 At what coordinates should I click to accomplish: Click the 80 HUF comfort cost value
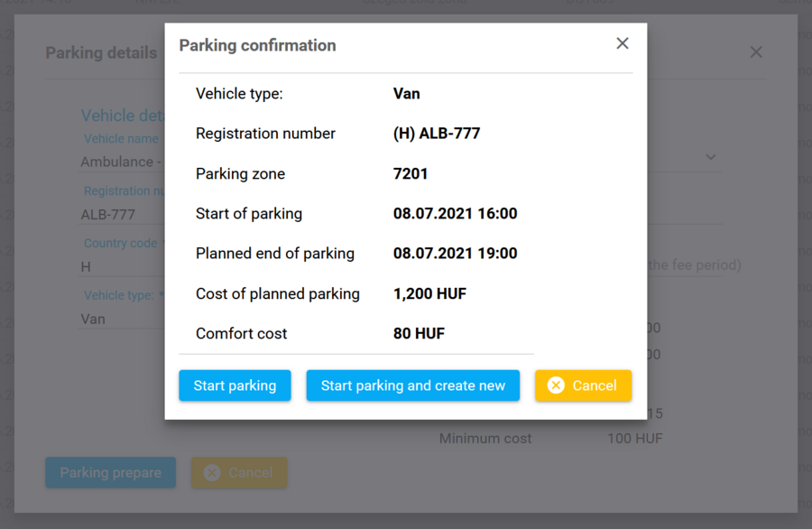(419, 333)
